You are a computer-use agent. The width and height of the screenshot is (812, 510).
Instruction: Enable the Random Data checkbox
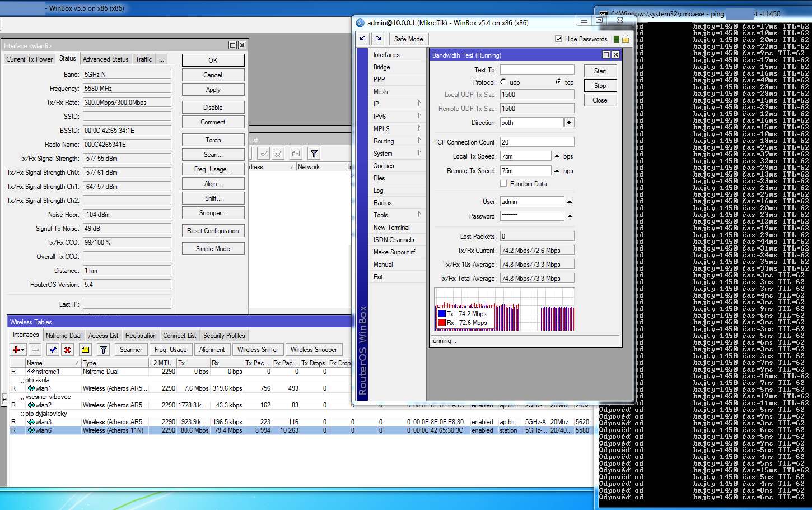click(x=503, y=183)
